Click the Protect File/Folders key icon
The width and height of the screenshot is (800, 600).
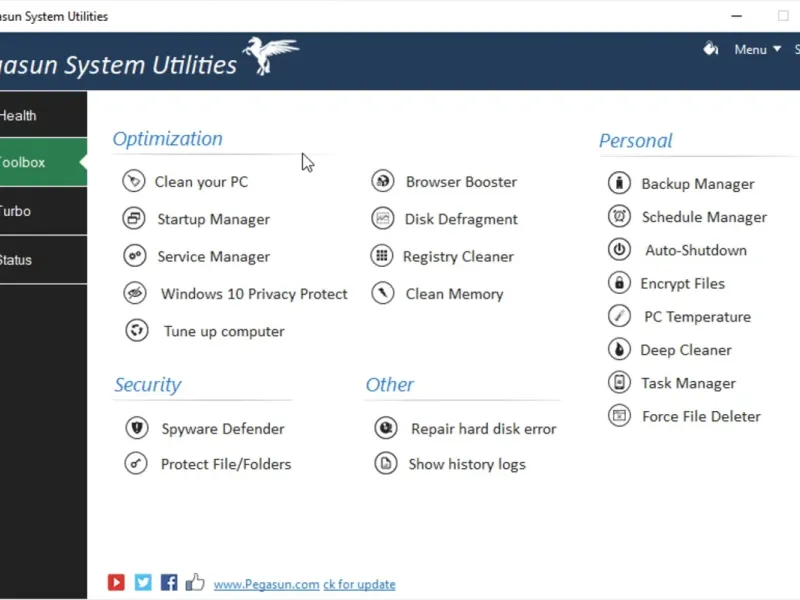[136, 463]
